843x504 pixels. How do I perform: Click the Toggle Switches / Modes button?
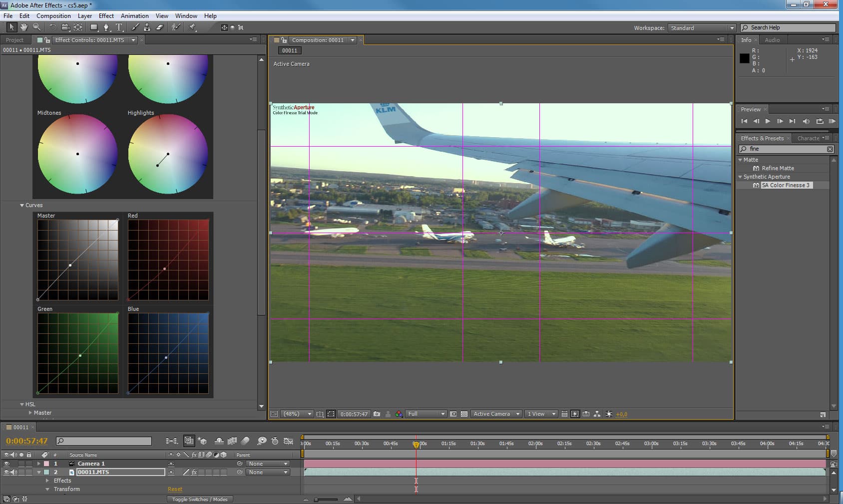point(200,499)
